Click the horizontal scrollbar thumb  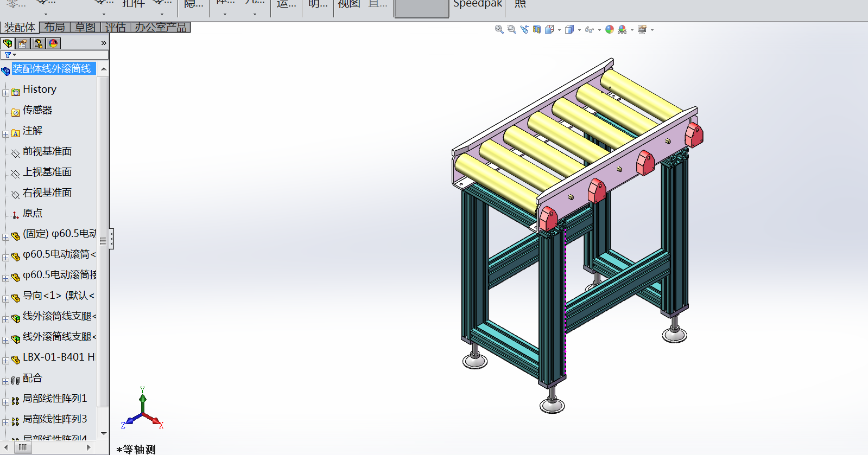tap(22, 447)
